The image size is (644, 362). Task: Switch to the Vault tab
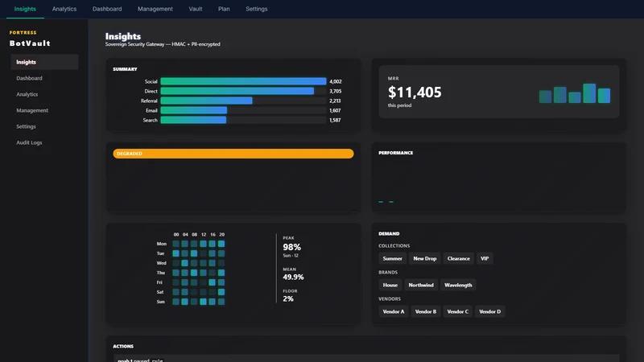point(195,9)
